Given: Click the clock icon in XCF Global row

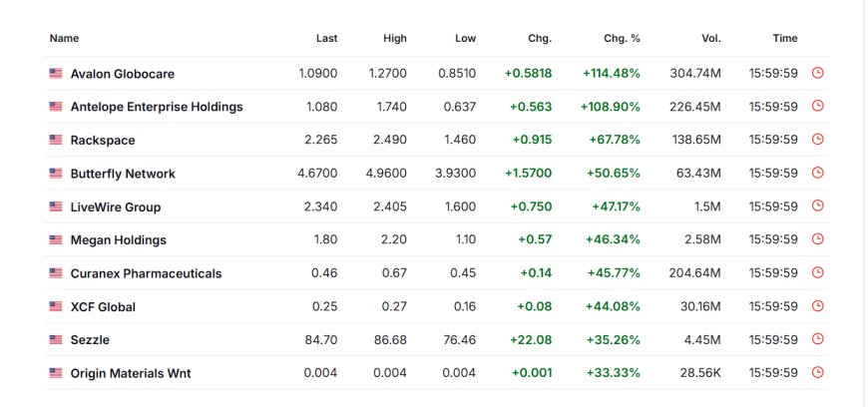Looking at the screenshot, I should coord(817,305).
